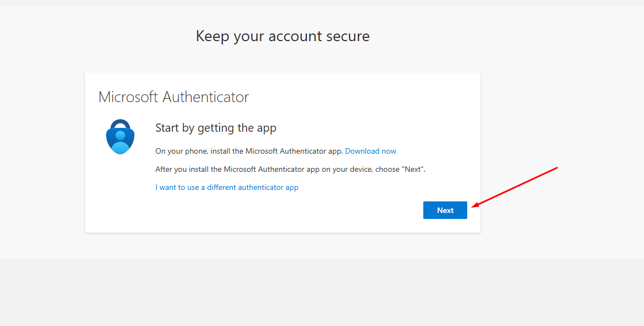Click the person silhouette inside the lock icon
Image resolution: width=644 pixels, height=326 pixels.
[x=120, y=142]
